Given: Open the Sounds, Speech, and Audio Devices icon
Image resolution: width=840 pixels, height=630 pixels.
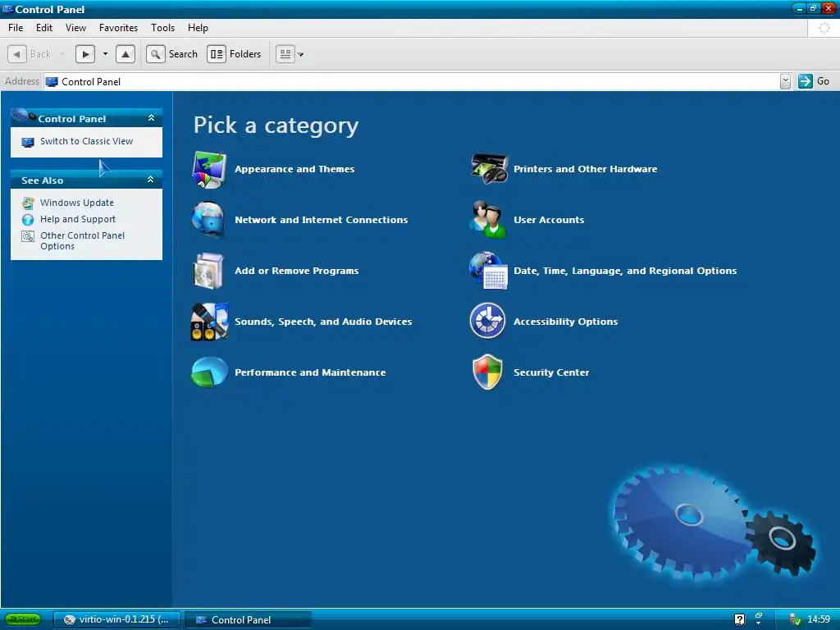Looking at the screenshot, I should click(209, 322).
